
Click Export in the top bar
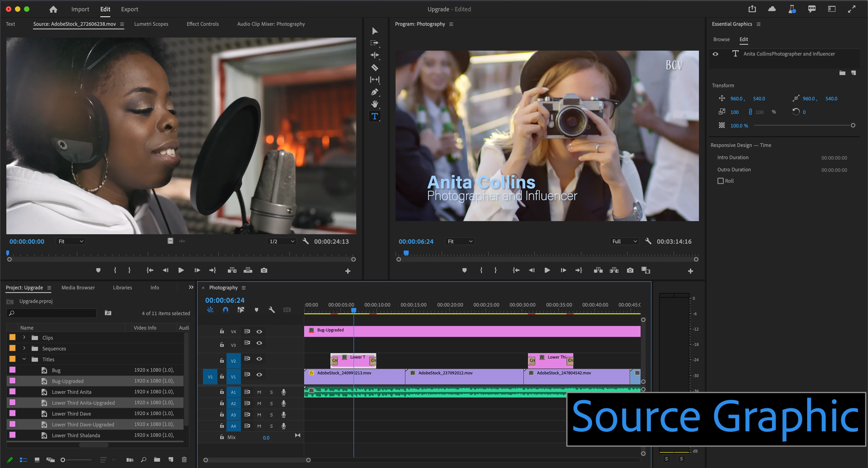point(129,9)
